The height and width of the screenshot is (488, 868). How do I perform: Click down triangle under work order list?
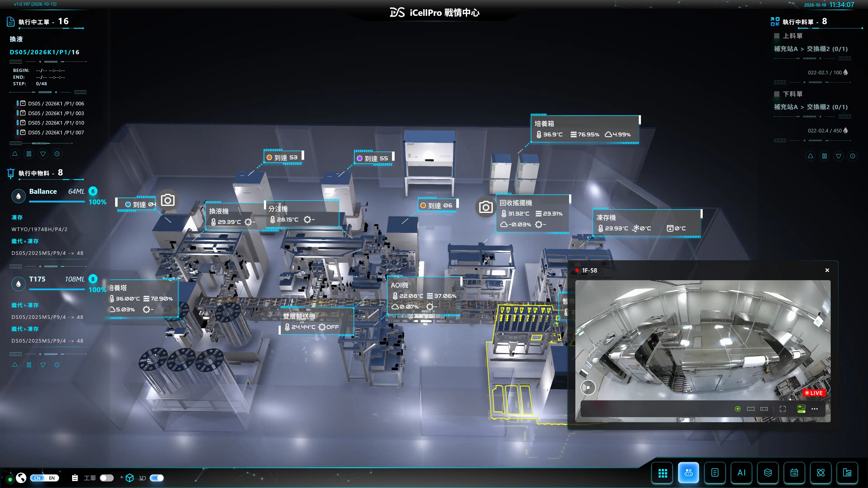coord(43,154)
